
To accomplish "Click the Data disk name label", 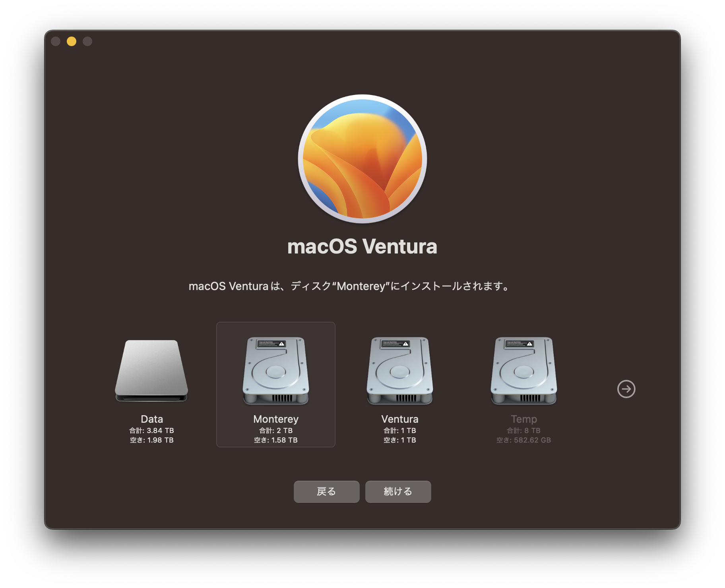I will coord(152,419).
